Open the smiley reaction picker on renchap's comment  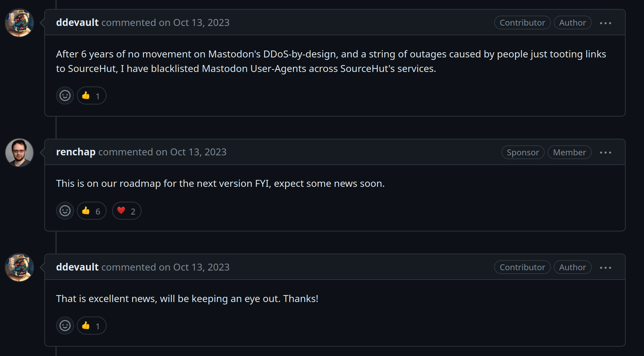click(65, 210)
